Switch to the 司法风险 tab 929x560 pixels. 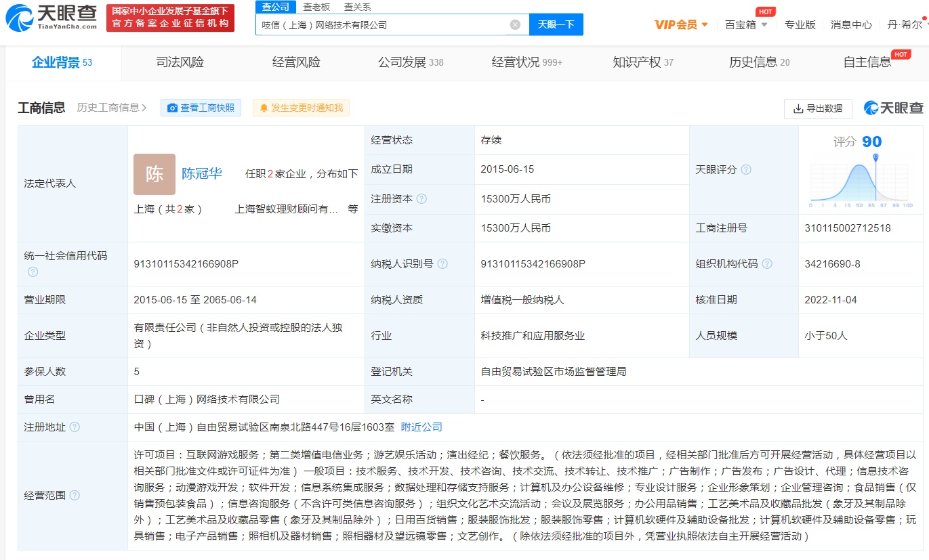(180, 63)
